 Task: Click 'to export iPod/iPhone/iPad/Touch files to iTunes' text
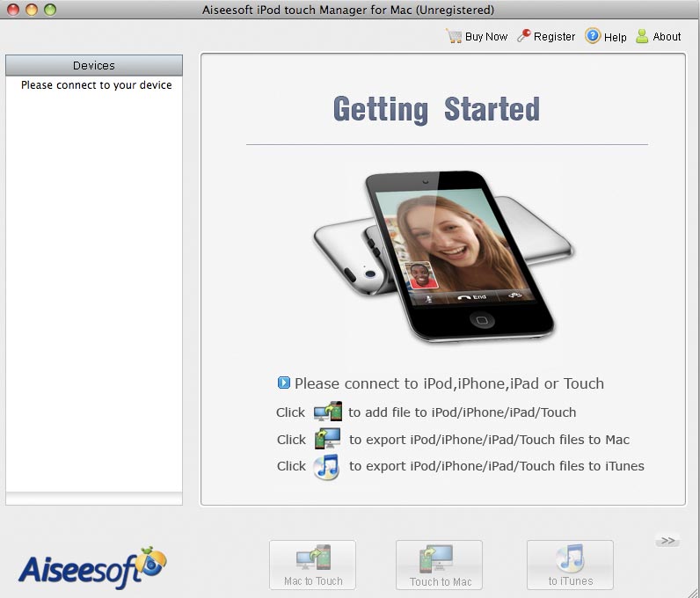pos(497,466)
